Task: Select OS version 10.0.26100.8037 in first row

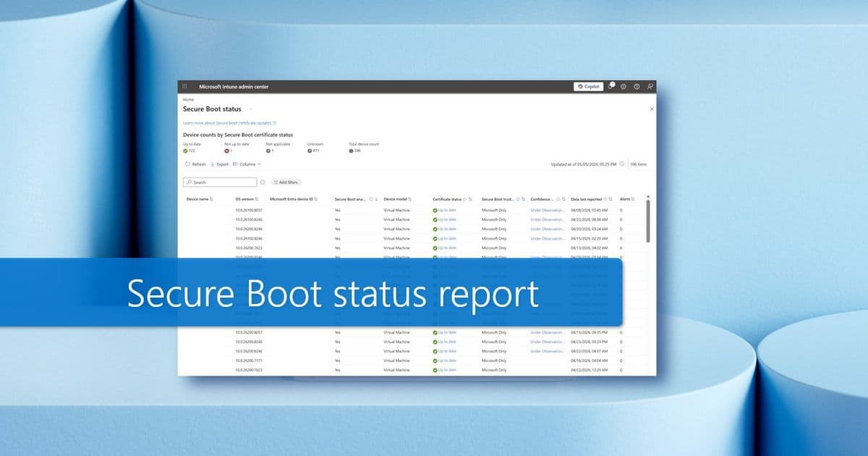Action: click(x=249, y=210)
